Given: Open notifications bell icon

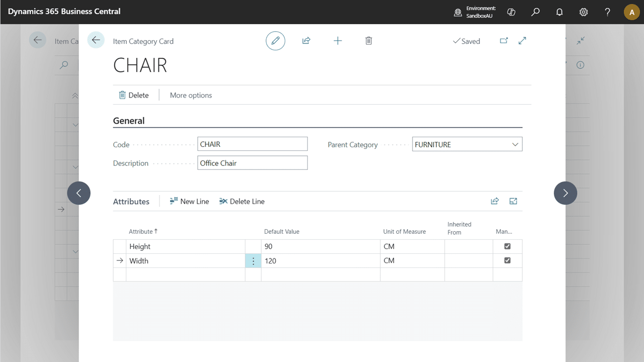Looking at the screenshot, I should 559,12.
